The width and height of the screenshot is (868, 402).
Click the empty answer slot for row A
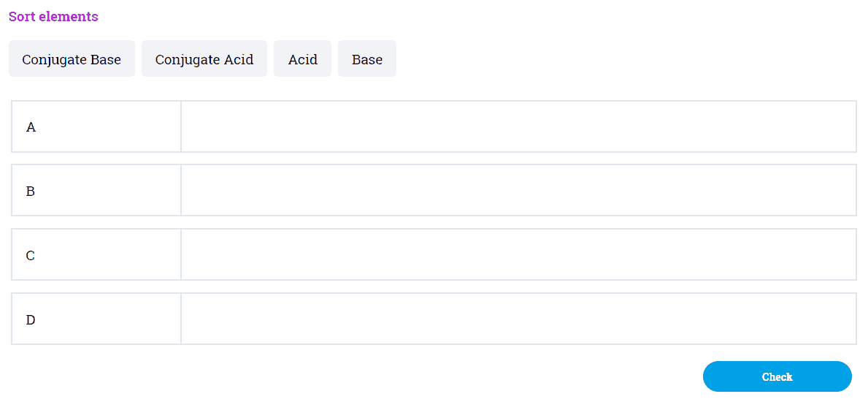518,127
